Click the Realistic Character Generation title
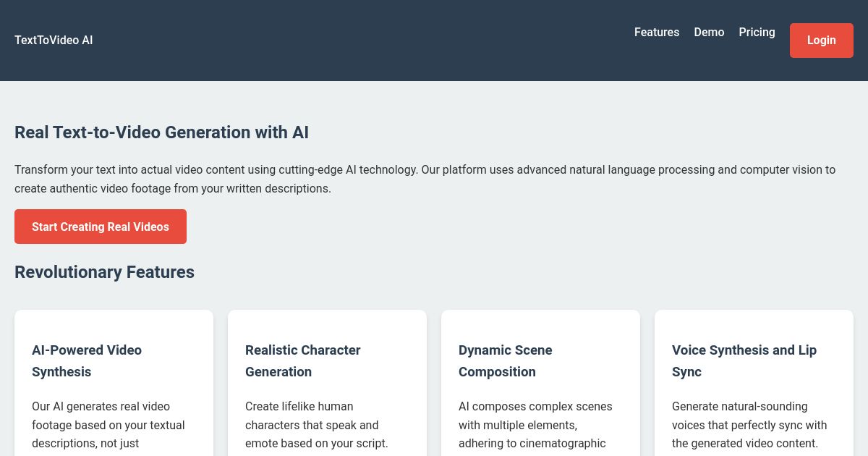 [302, 360]
